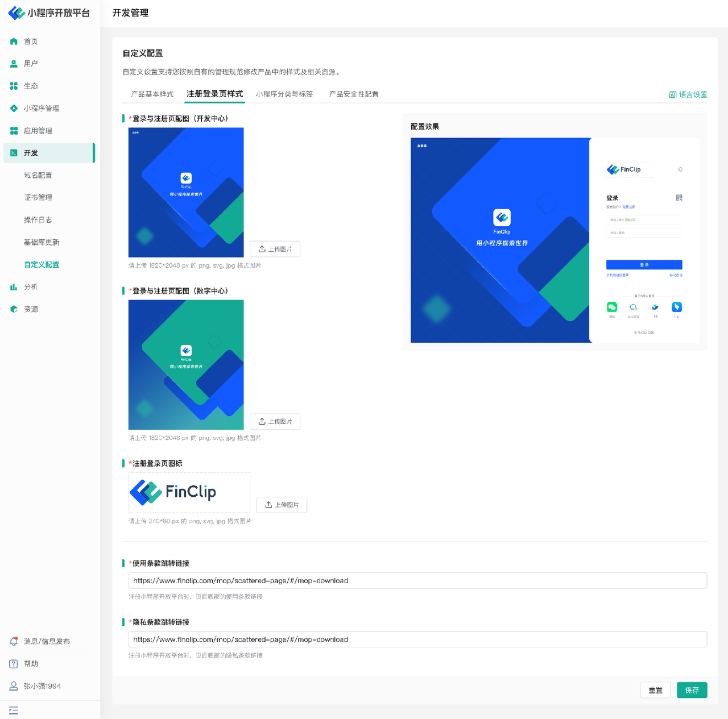Click the home icon in the sidebar
Viewport: 728px width, 719px height.
(14, 41)
